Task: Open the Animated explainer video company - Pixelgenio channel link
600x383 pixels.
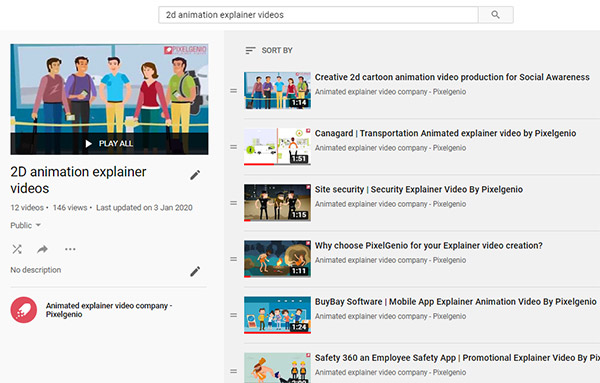Action: point(109,310)
